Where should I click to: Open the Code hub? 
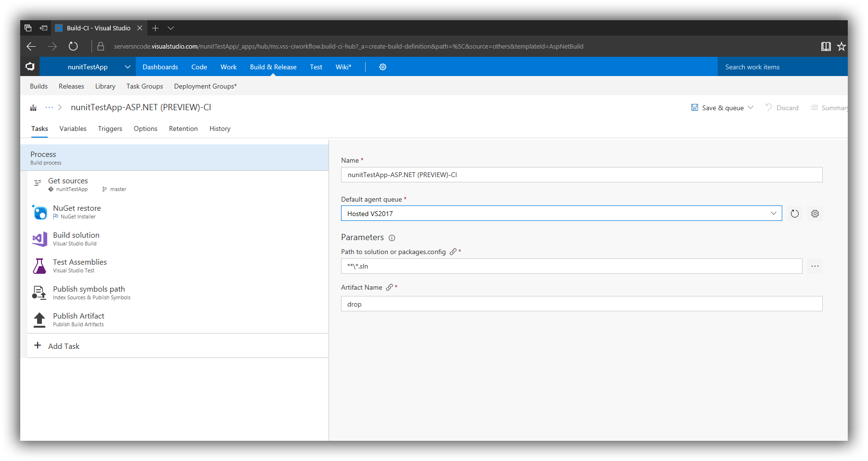[199, 67]
